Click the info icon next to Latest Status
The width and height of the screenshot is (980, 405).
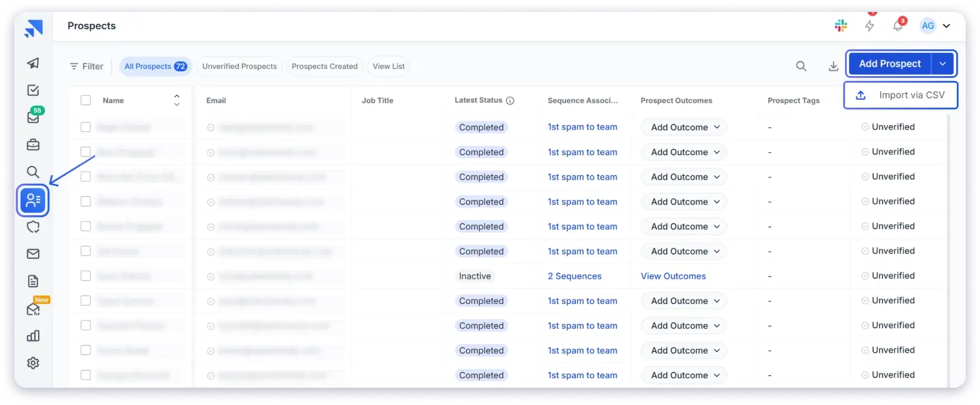(510, 101)
